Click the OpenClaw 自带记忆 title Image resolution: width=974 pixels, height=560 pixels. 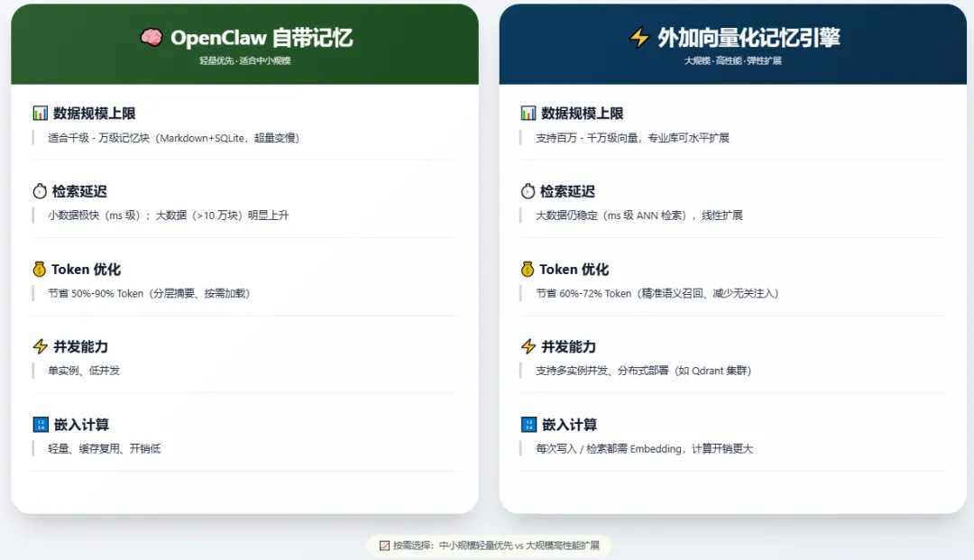262,38
